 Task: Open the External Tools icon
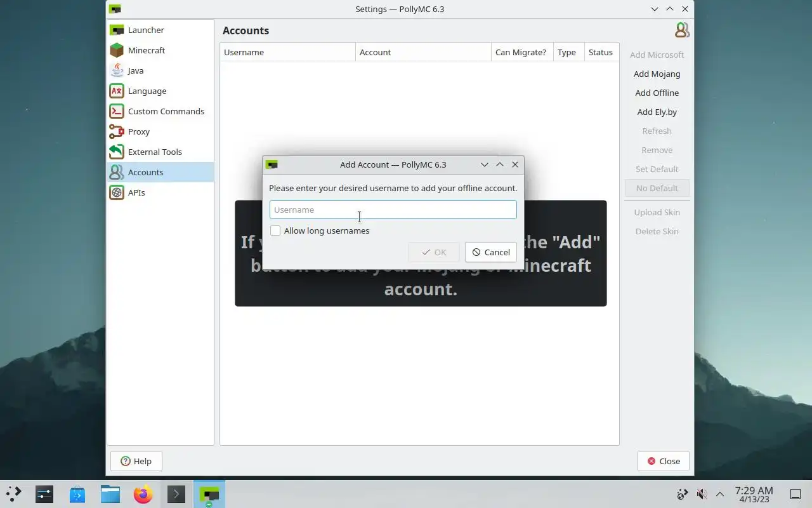pos(117,152)
